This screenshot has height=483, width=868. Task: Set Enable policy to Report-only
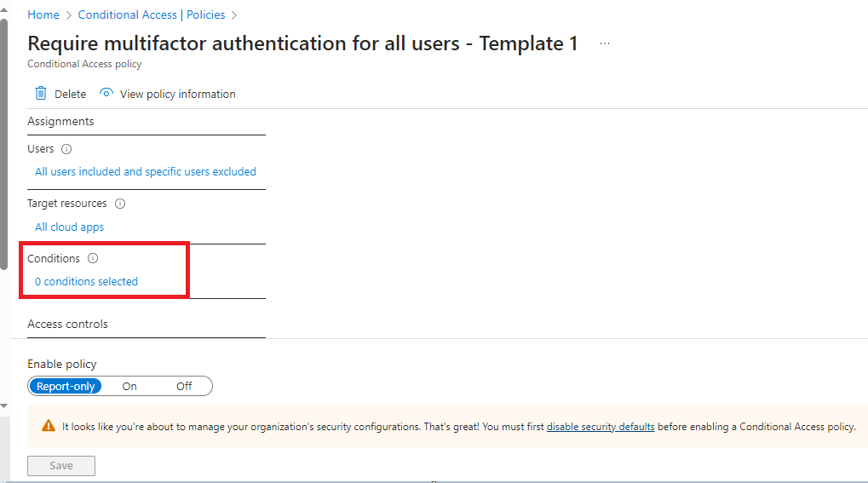tap(66, 386)
